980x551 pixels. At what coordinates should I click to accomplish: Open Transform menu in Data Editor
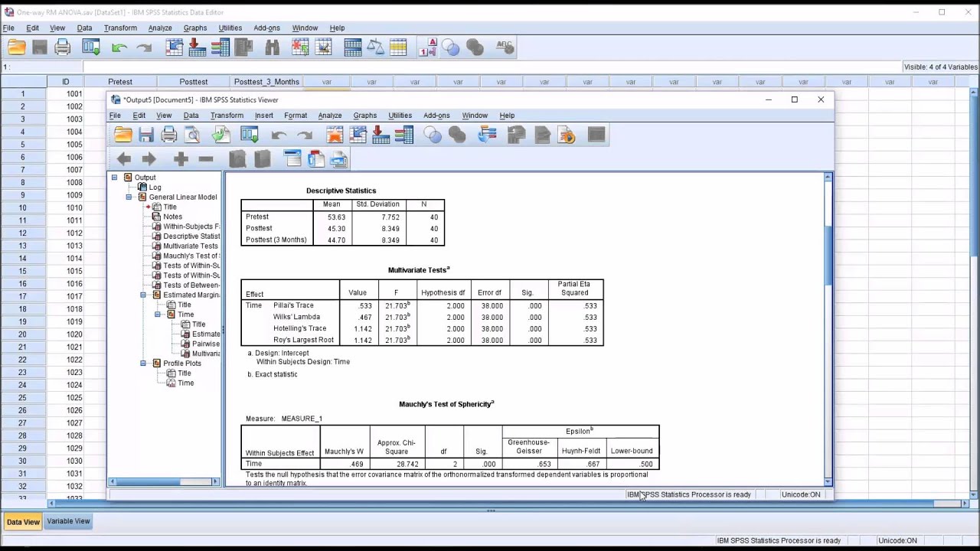click(120, 28)
